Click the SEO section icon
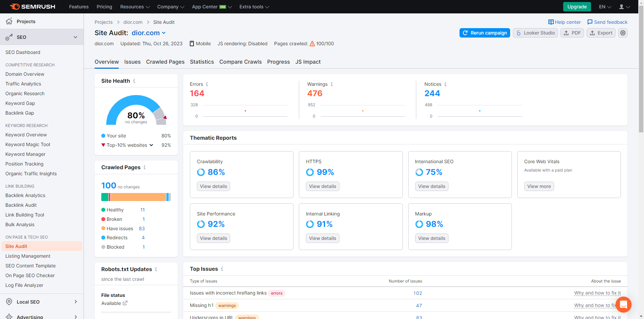This screenshot has height=319, width=644. point(9,37)
